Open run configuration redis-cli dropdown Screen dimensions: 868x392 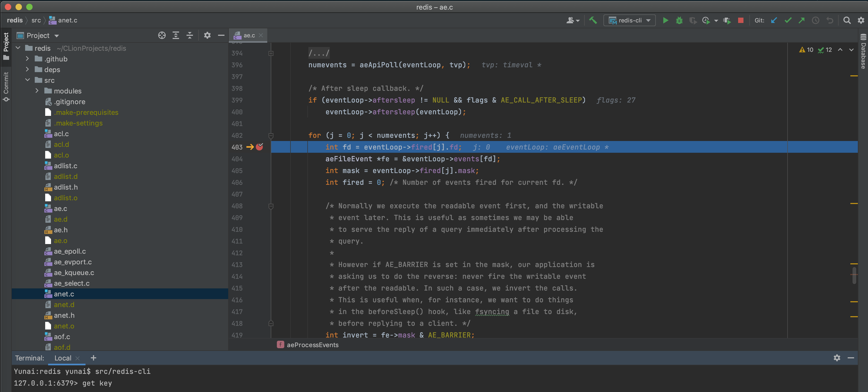(629, 20)
